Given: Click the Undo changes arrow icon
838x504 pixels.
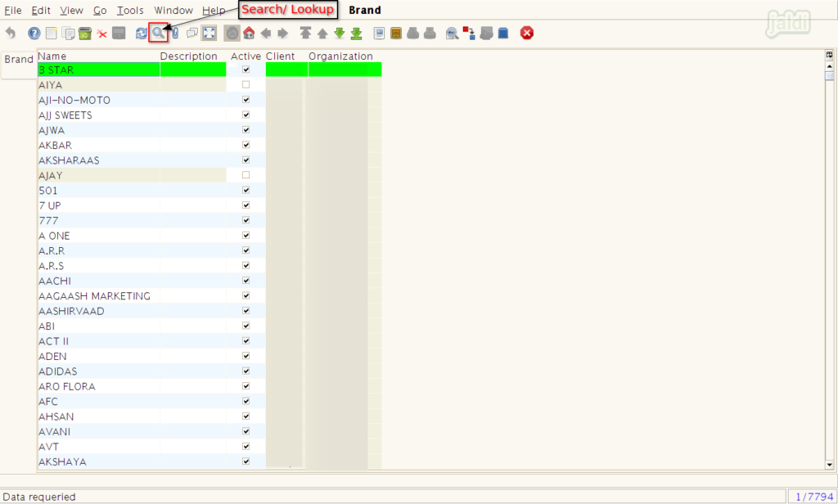Looking at the screenshot, I should [x=11, y=34].
